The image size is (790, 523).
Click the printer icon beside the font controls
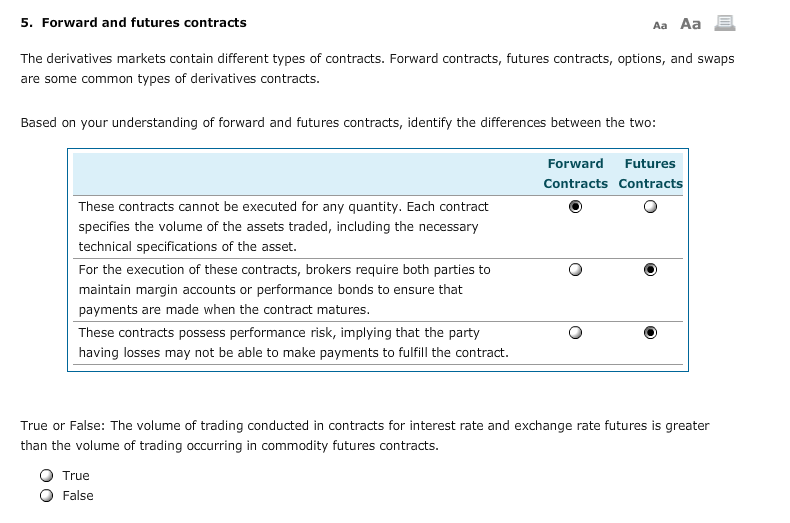725,23
